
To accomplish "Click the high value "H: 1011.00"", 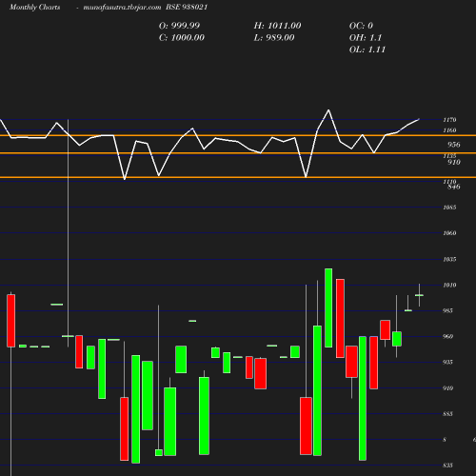I will (x=277, y=26).
